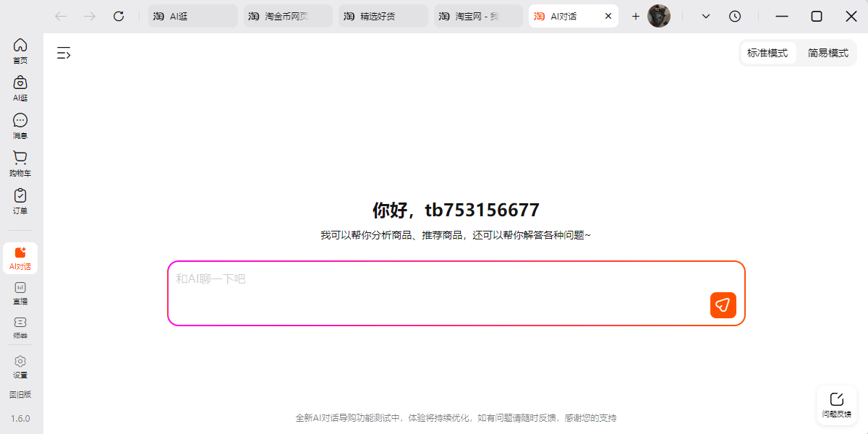Toggle the conversation list sidebar panel
This screenshot has height=434, width=868.
tap(64, 53)
